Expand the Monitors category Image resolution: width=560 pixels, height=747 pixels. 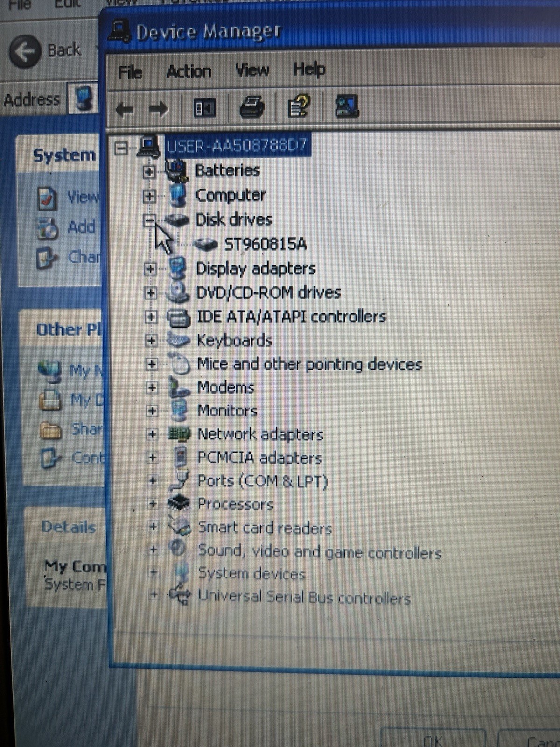(152, 411)
